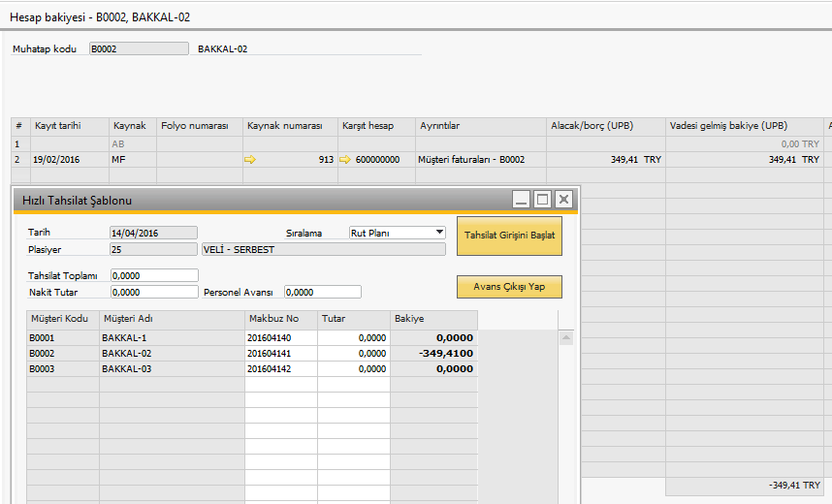Click into the Tahsilat Toplamı field
Viewport: 832px width, 504px height.
[x=154, y=276]
